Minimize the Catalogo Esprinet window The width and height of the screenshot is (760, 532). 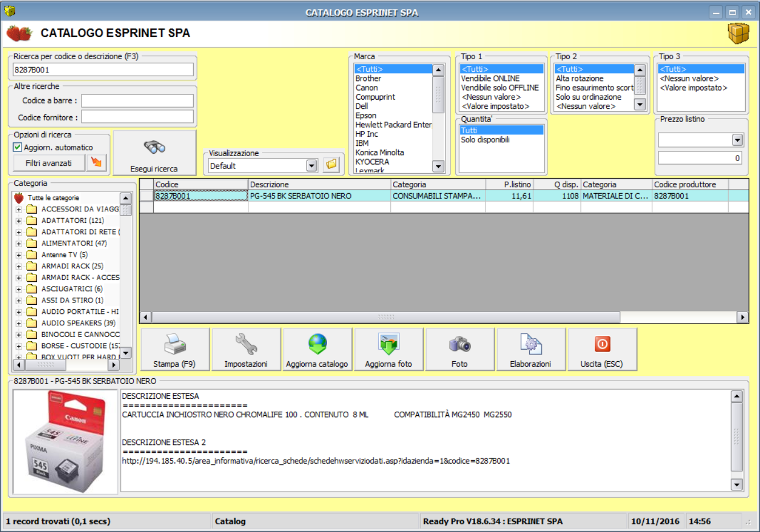pos(716,12)
